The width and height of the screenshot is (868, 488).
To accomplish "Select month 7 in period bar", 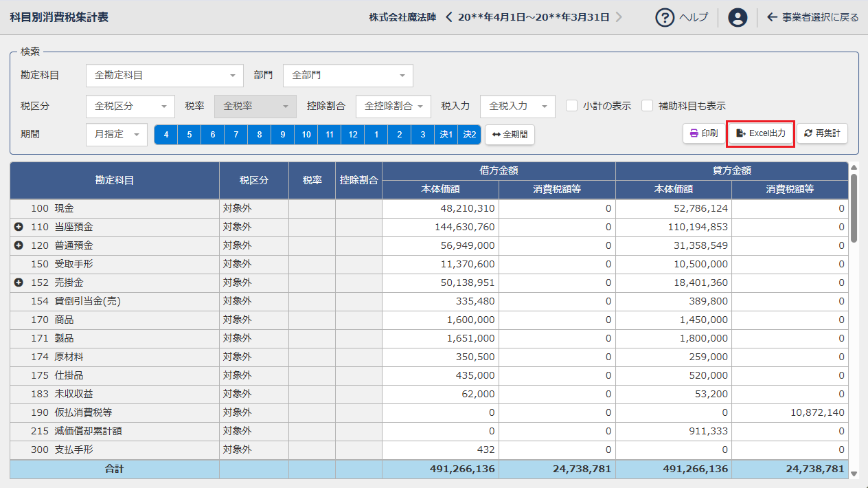I will click(x=236, y=135).
